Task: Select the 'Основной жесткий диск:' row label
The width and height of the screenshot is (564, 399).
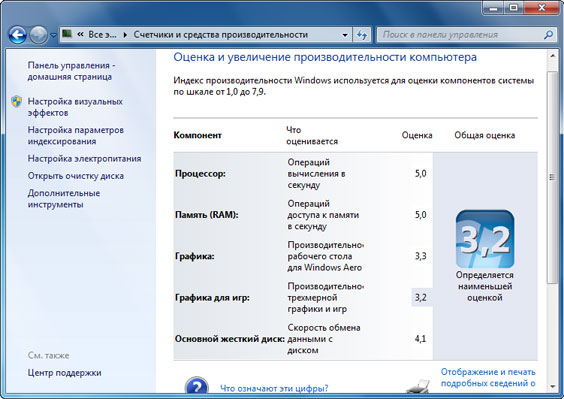Action: click(229, 339)
